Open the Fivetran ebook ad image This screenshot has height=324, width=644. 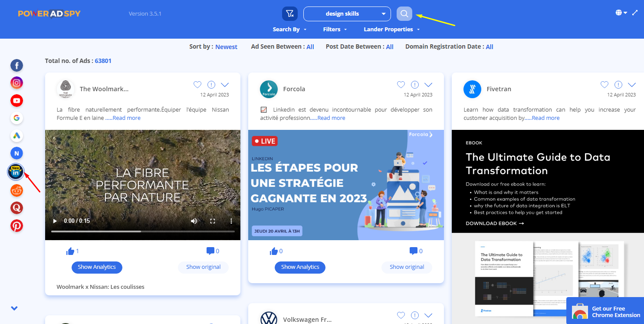pos(548,227)
